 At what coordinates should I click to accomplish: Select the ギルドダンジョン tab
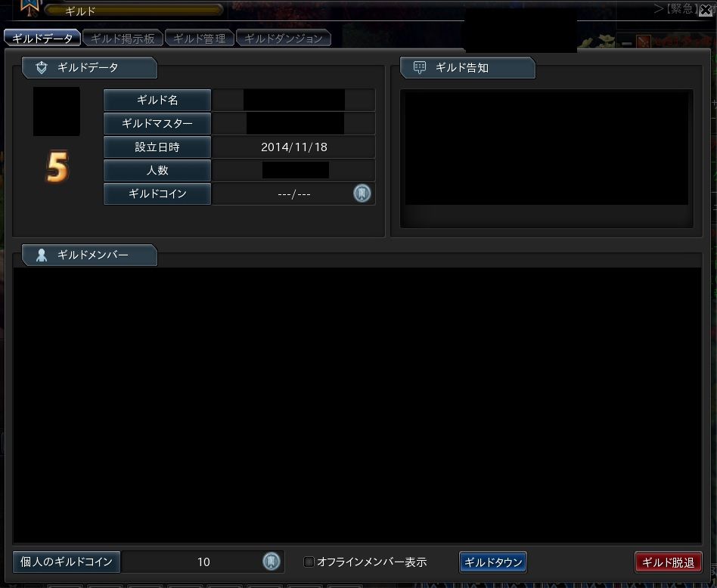(x=284, y=39)
